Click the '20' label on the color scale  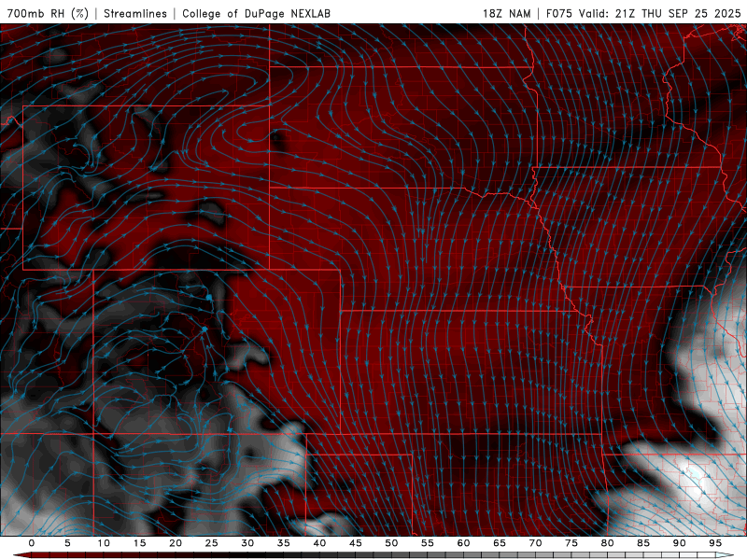(176, 543)
